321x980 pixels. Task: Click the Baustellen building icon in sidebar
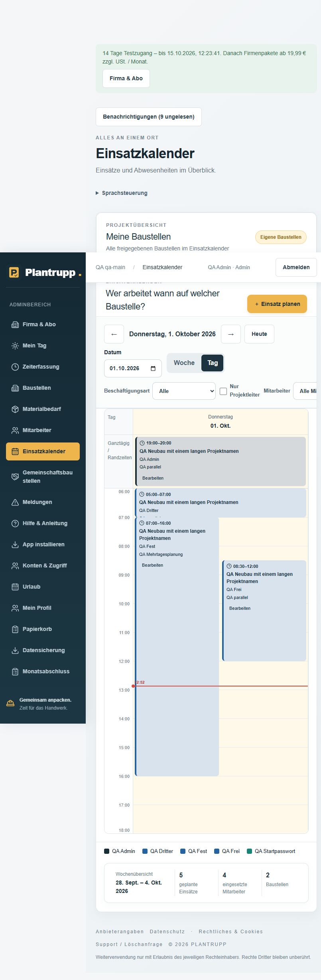(x=15, y=388)
